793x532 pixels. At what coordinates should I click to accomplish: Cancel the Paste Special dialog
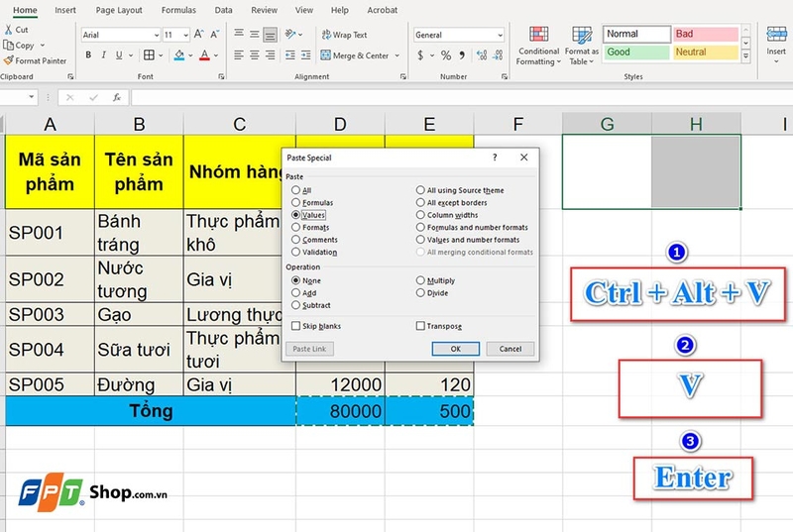click(510, 349)
